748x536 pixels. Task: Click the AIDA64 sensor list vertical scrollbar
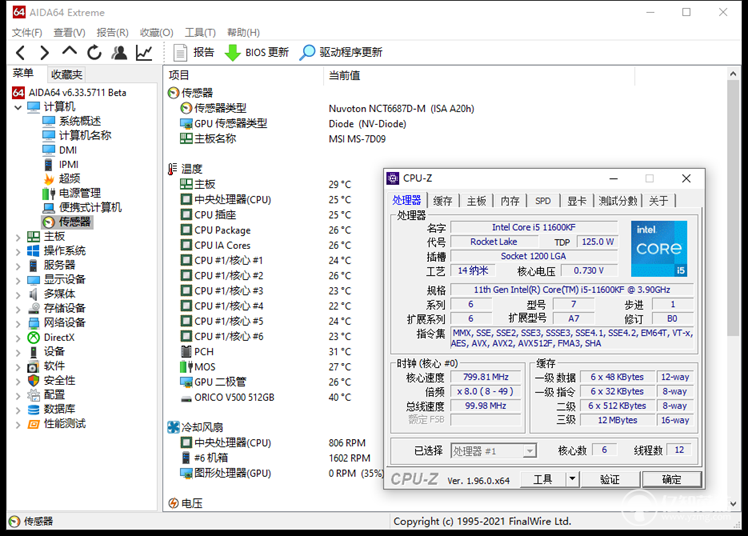coord(733,207)
